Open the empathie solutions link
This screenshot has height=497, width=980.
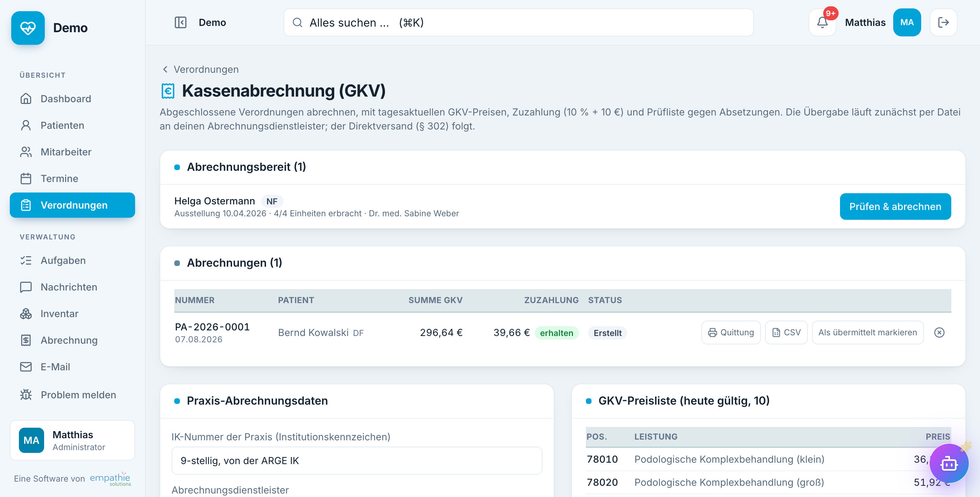click(110, 478)
